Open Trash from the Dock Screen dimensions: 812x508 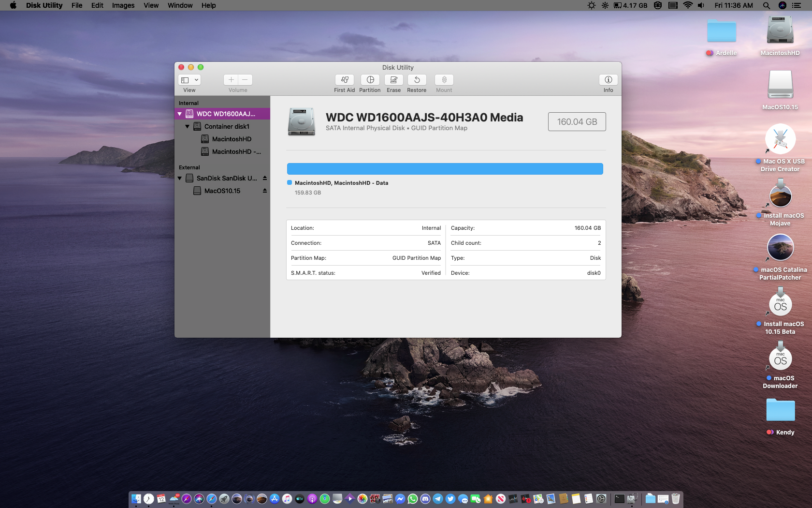point(676,499)
